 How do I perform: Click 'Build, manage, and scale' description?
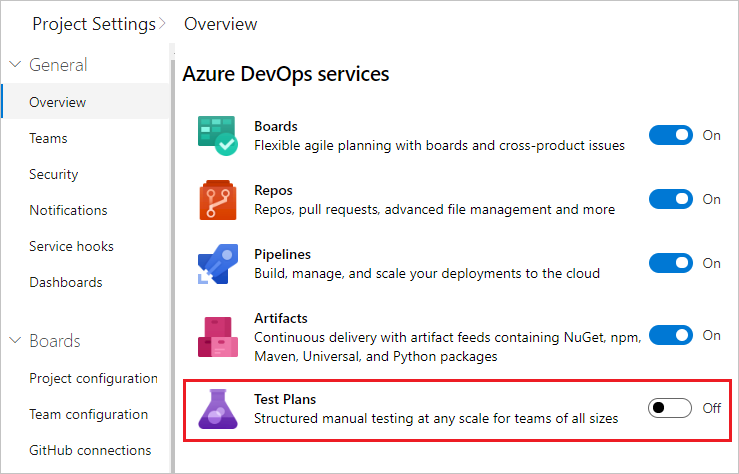pyautogui.click(x=427, y=273)
